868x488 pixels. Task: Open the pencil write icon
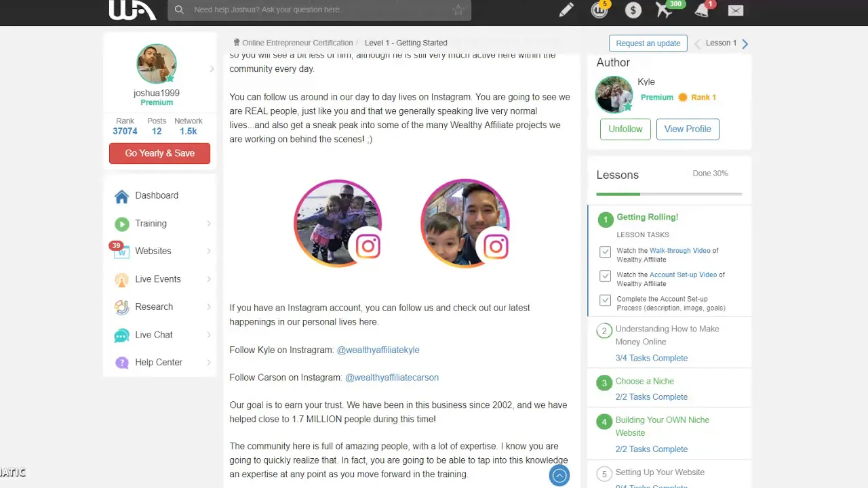tap(566, 9)
